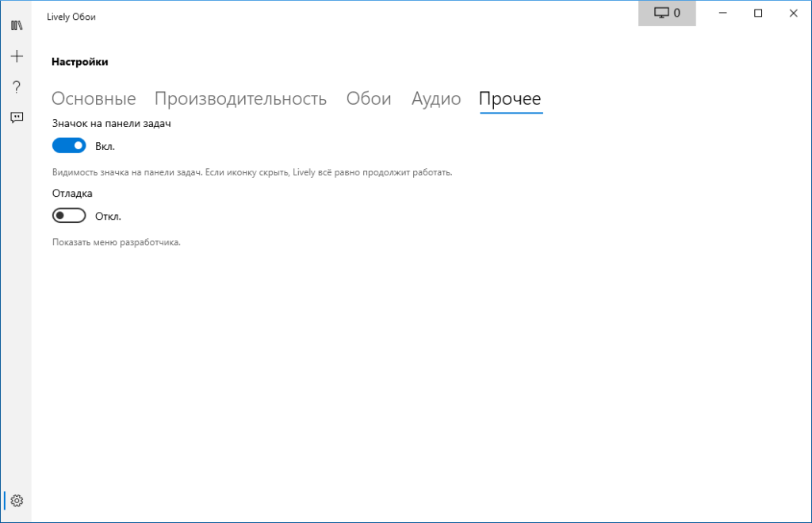Screen dimensions: 812x523
Task: Open the Производительность tab
Action: pos(241,98)
